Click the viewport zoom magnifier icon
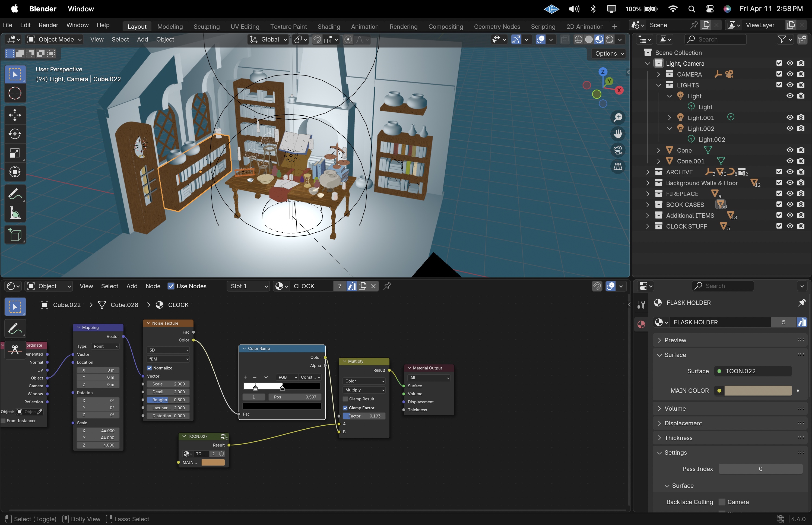 coord(618,117)
